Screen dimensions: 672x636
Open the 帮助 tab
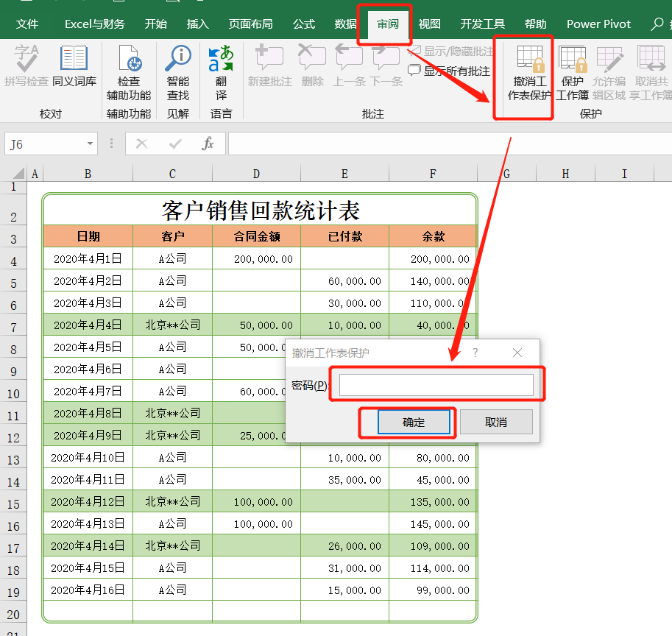point(535,24)
